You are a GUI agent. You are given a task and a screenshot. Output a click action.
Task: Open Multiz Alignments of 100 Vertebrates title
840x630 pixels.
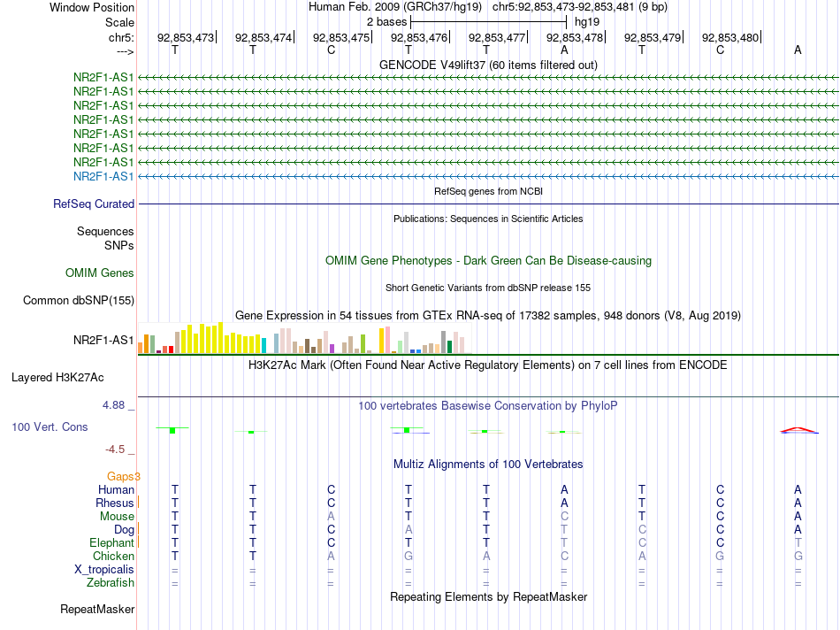[488, 465]
